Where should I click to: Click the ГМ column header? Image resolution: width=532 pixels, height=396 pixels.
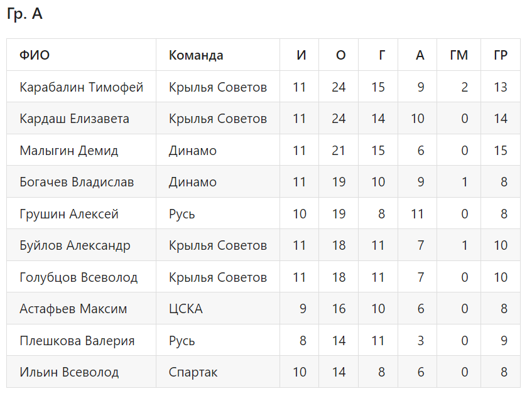pyautogui.click(x=459, y=55)
